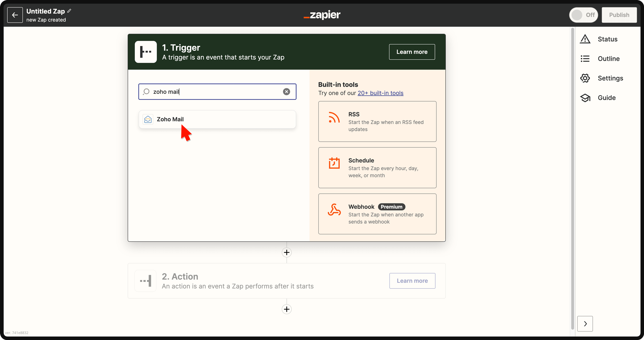Click the Publish button
This screenshot has width=644, height=340.
pos(619,15)
